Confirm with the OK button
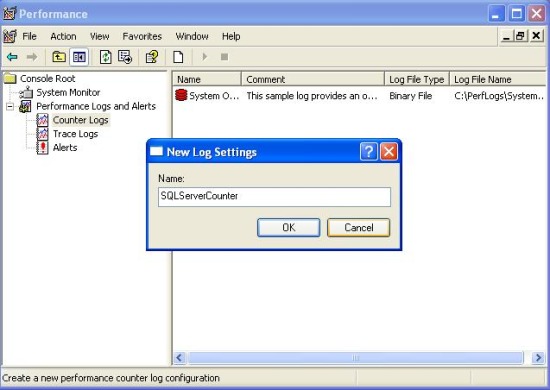 click(289, 228)
